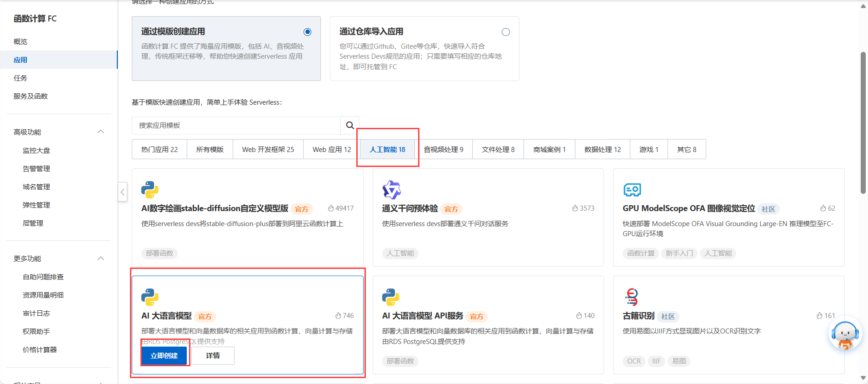868x384 pixels.
Task: Click the 详情 button
Action: (x=213, y=356)
